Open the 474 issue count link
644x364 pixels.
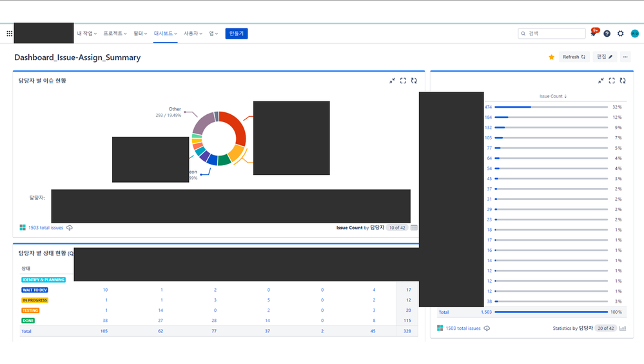coord(488,107)
